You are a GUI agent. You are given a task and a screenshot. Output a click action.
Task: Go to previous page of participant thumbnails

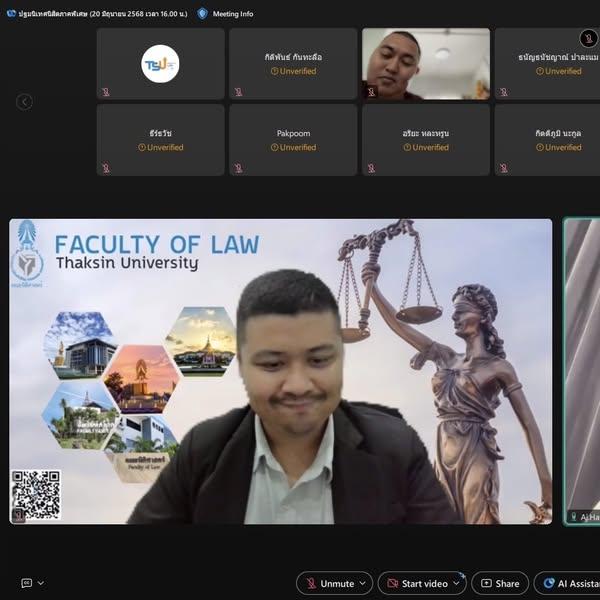coord(24,102)
